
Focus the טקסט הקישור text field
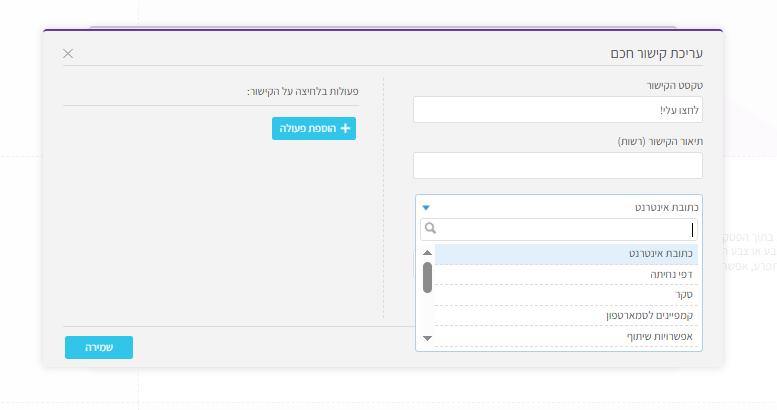557,109
